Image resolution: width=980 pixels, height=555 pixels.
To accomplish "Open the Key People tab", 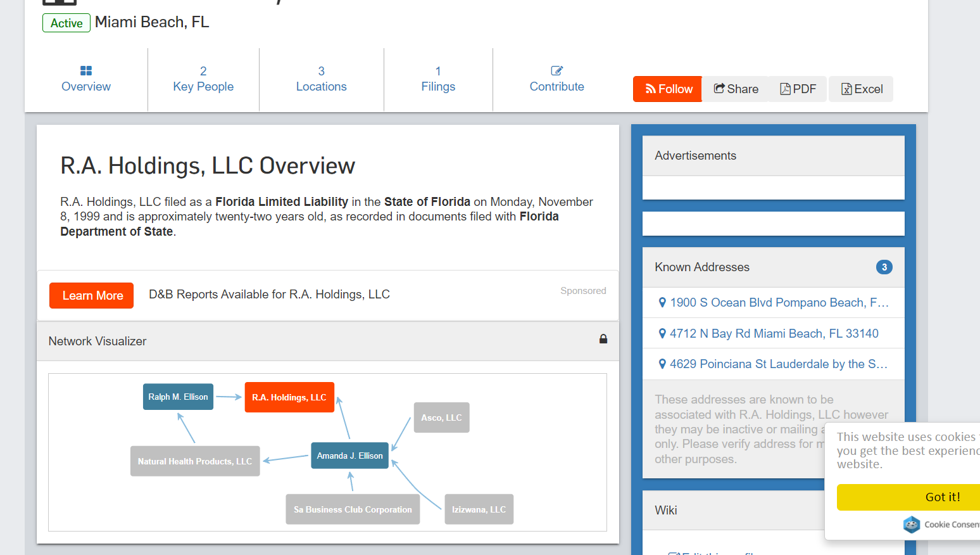I will (x=203, y=79).
